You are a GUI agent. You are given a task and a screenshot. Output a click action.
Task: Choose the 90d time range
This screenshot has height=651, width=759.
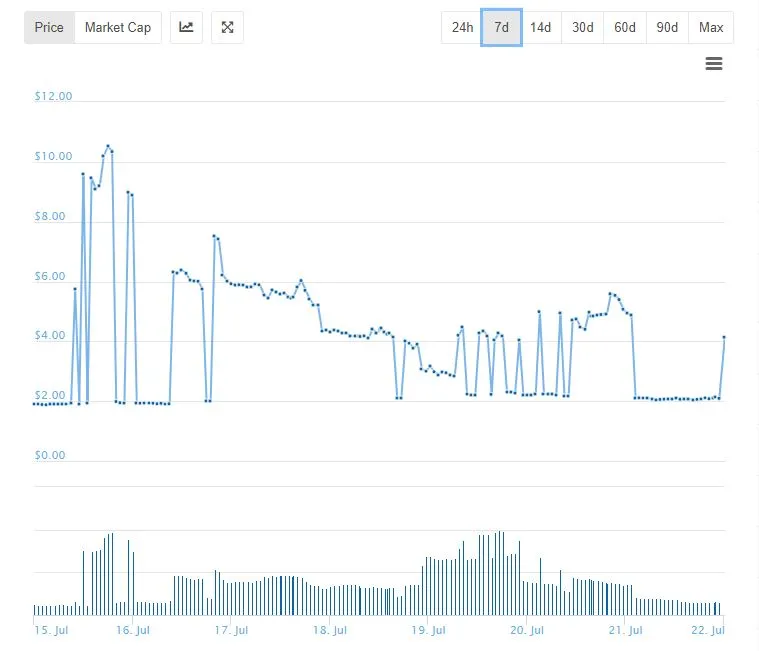tap(667, 28)
